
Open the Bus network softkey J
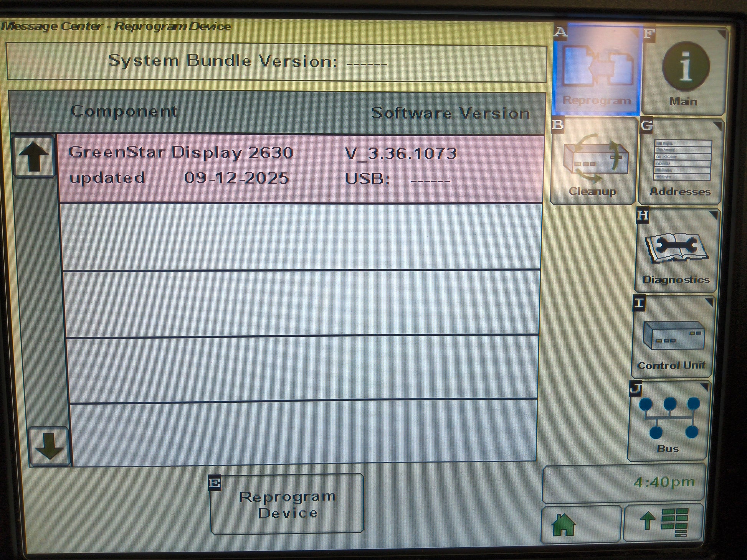click(x=668, y=421)
